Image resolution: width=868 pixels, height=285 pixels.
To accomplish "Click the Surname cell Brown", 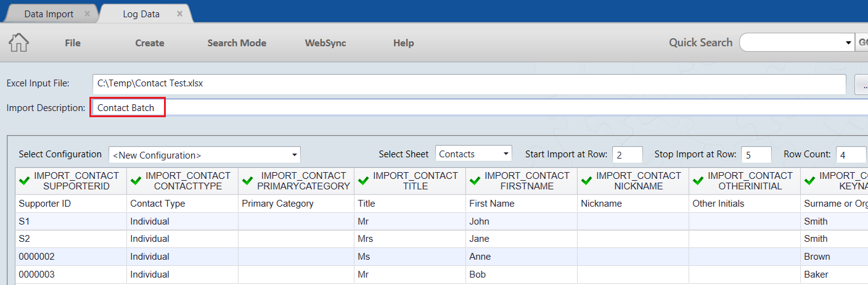I will [834, 257].
